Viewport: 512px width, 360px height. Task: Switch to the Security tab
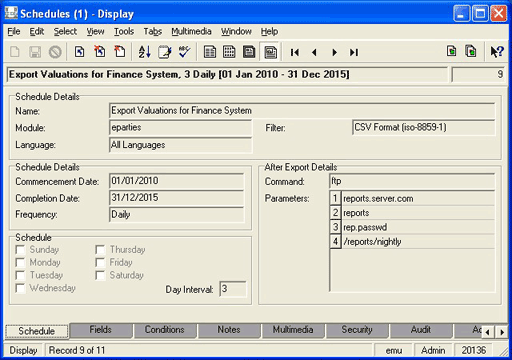pos(357,330)
